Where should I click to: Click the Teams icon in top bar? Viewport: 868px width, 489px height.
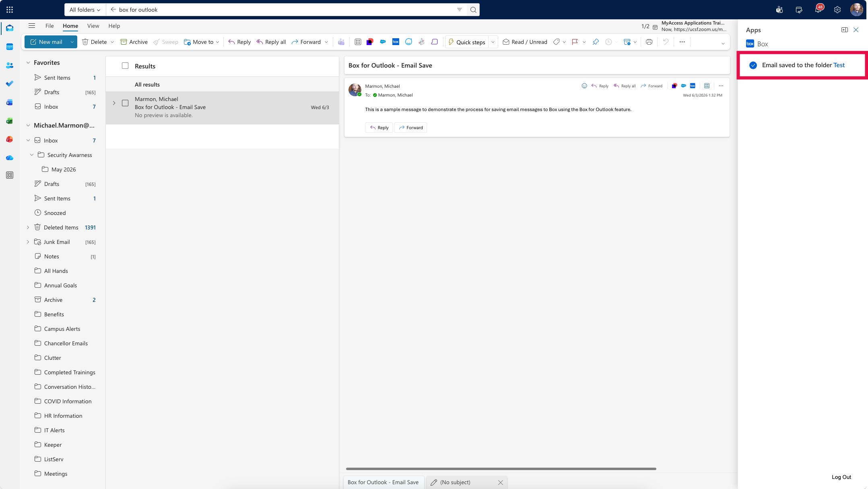point(779,10)
